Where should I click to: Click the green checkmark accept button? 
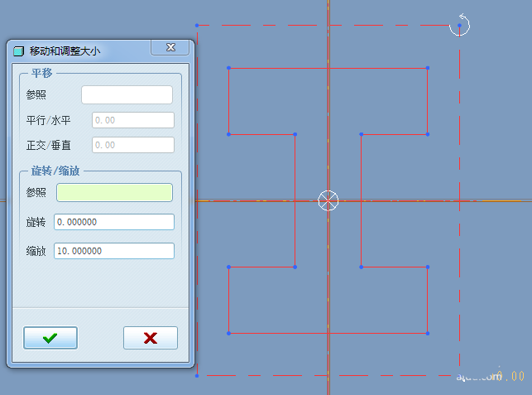pos(50,338)
